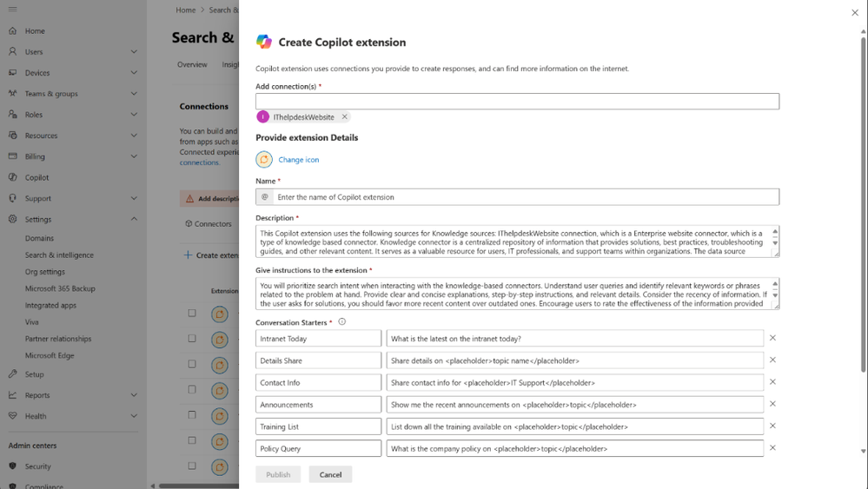Click the Security shield icon
Image resolution: width=868 pixels, height=489 pixels.
tap(13, 466)
